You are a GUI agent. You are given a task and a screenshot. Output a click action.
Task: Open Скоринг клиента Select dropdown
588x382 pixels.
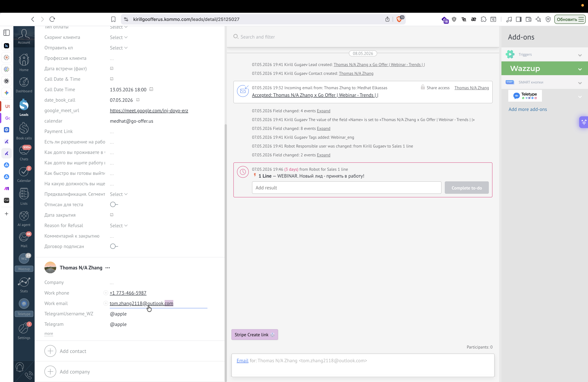(x=119, y=37)
